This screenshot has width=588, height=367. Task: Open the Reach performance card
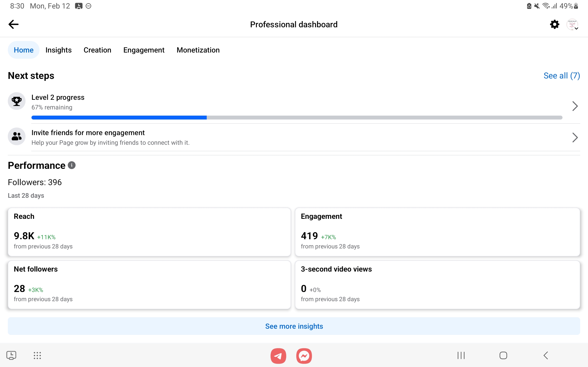click(149, 232)
